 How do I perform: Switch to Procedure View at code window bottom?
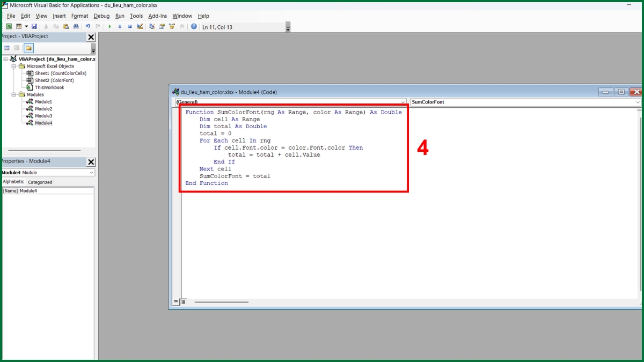coord(175,302)
